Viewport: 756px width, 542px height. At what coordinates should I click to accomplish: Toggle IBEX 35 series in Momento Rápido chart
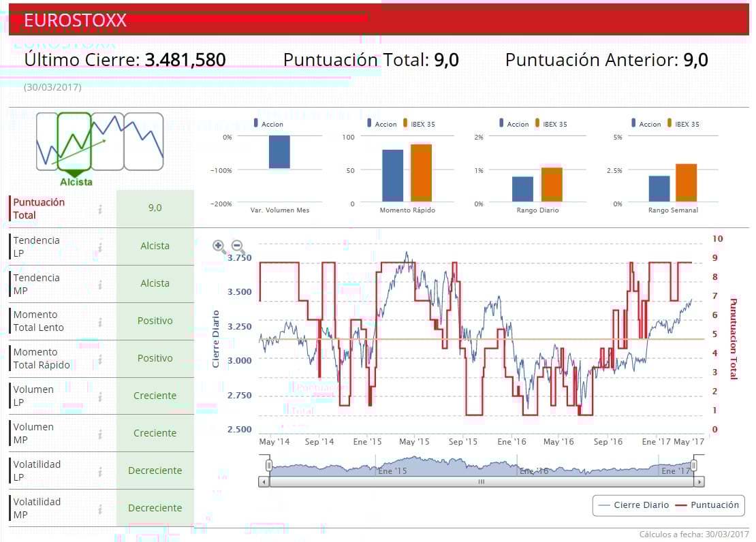pyautogui.click(x=419, y=124)
